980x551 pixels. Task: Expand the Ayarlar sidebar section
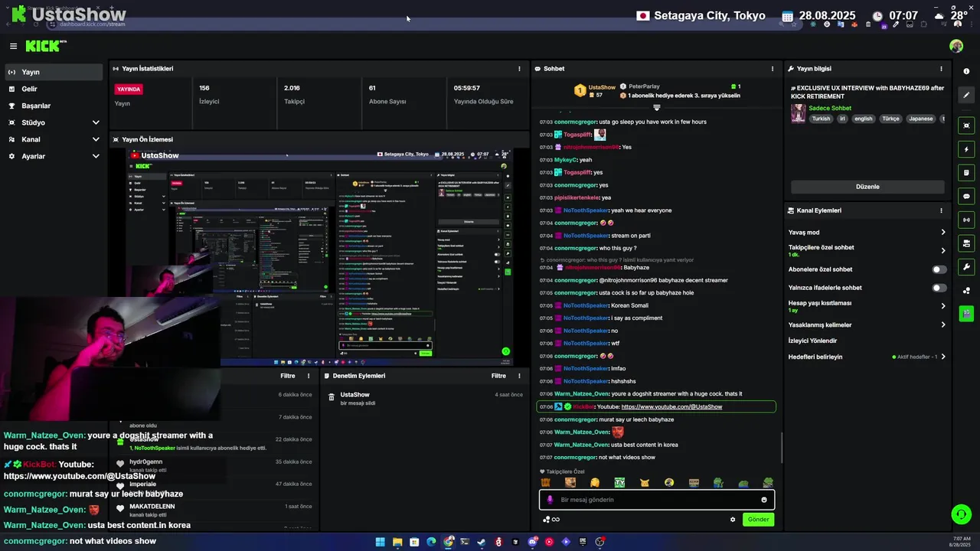[x=54, y=156]
